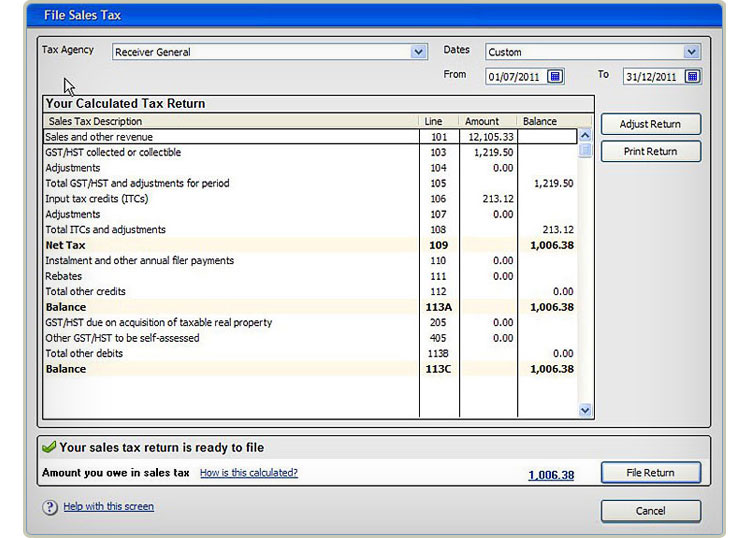Viewport: 750px width, 538px height.
Task: Click the Print Return button
Action: (x=650, y=151)
